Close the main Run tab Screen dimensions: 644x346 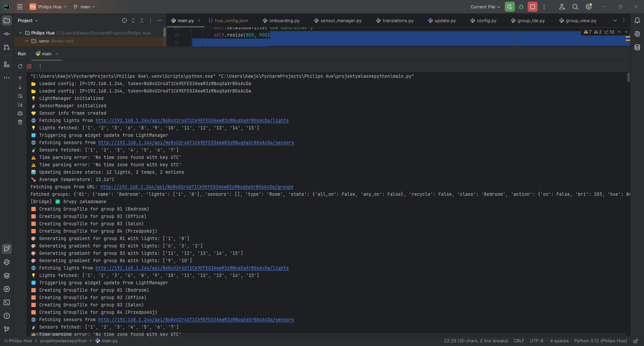click(57, 54)
